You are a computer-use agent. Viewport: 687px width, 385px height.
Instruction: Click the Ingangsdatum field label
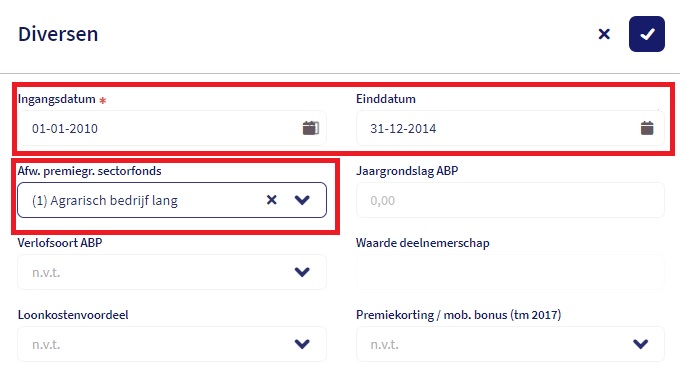(57, 99)
